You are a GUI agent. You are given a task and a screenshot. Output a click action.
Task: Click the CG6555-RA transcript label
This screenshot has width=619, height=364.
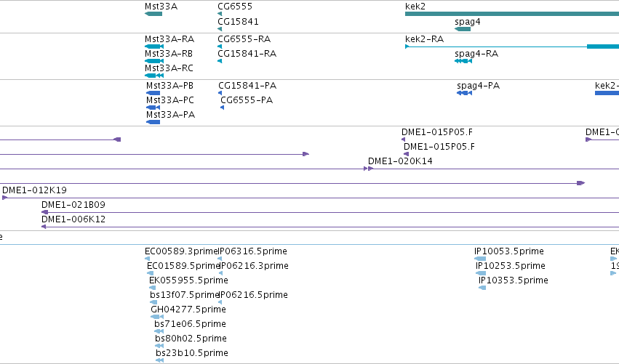click(244, 39)
